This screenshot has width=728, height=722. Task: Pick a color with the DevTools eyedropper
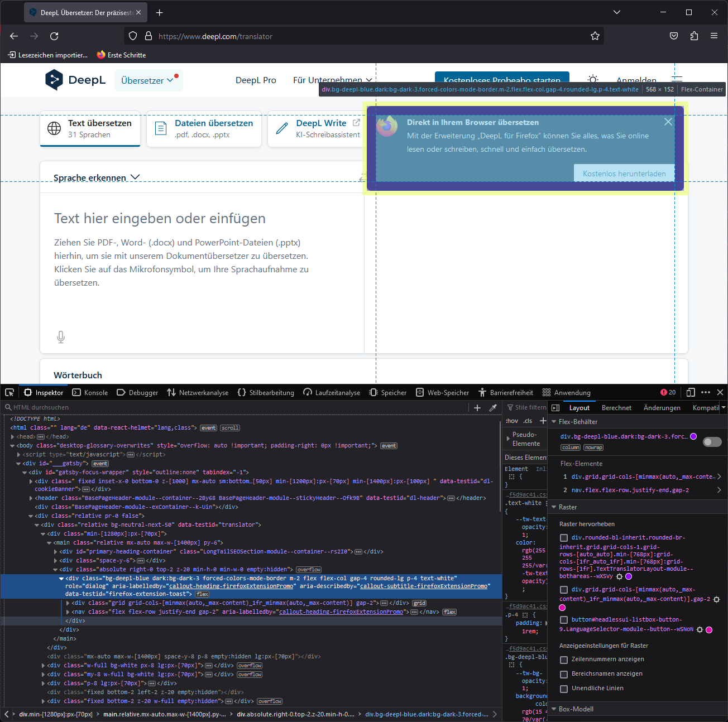point(494,407)
